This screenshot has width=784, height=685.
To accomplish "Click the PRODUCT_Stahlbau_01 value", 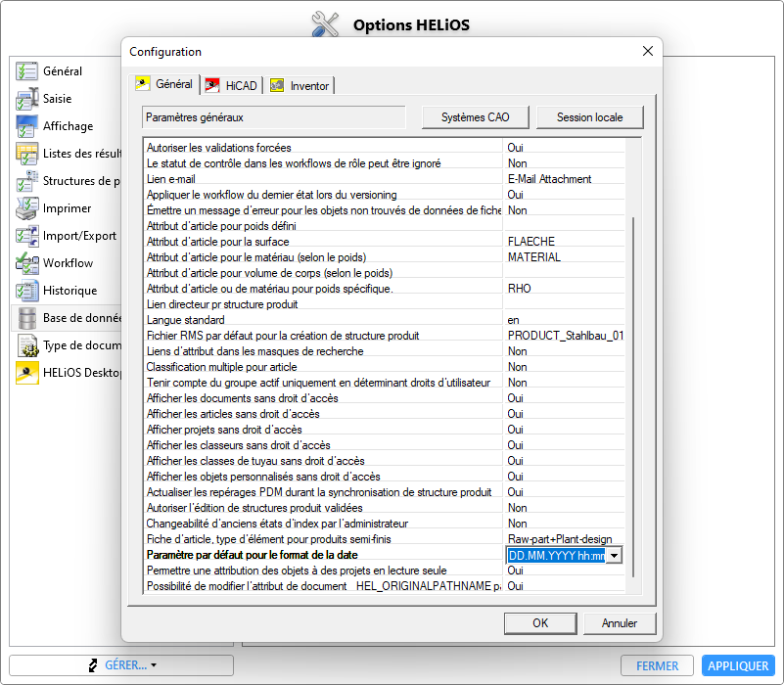I will pos(566,336).
